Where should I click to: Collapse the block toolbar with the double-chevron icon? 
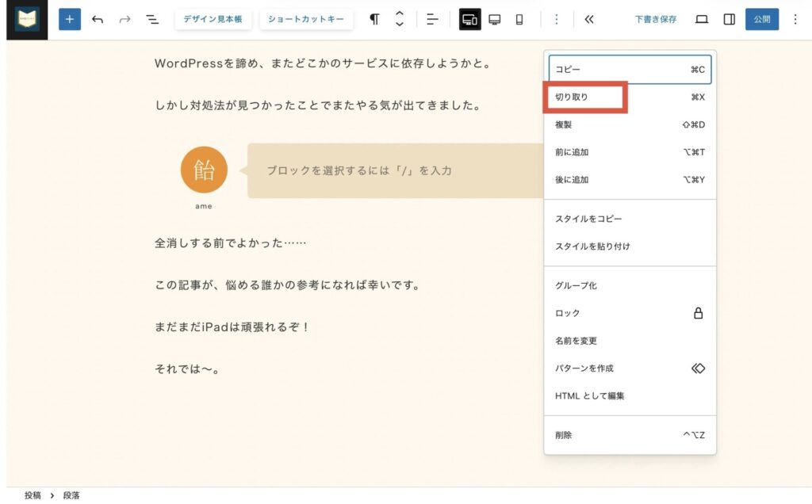[588, 19]
